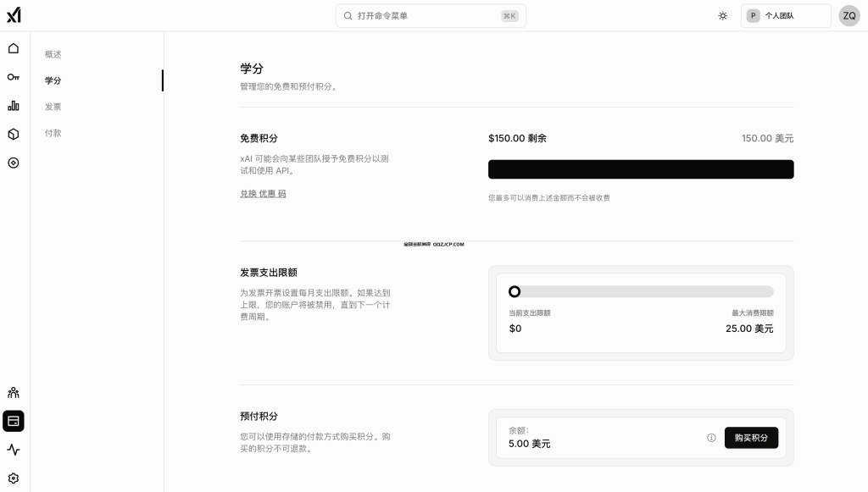868x492 pixels.
Task: Open the highlighted billing card icon
Action: click(13, 421)
